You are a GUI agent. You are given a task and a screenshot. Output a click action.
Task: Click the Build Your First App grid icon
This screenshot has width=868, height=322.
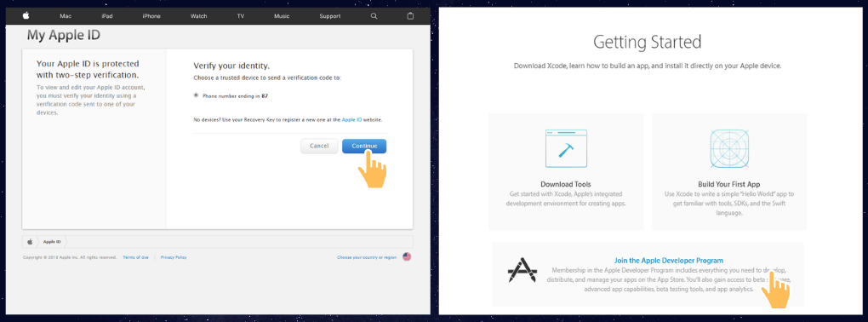click(729, 148)
